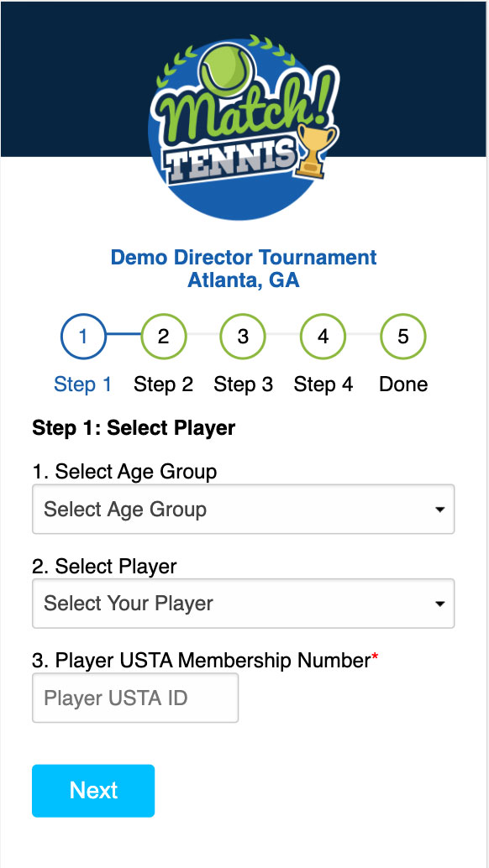Go to the Step 2 label

163,384
